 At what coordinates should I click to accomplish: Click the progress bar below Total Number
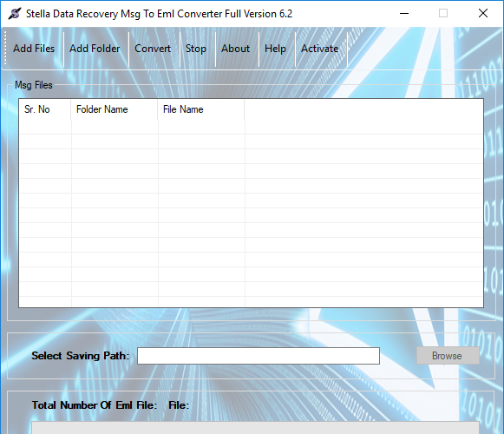(255, 428)
